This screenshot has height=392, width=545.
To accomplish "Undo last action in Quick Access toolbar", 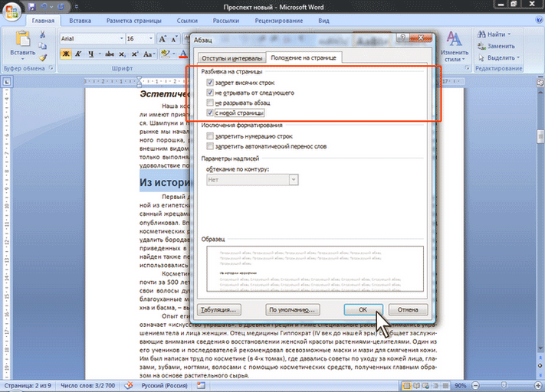I will point(44,7).
